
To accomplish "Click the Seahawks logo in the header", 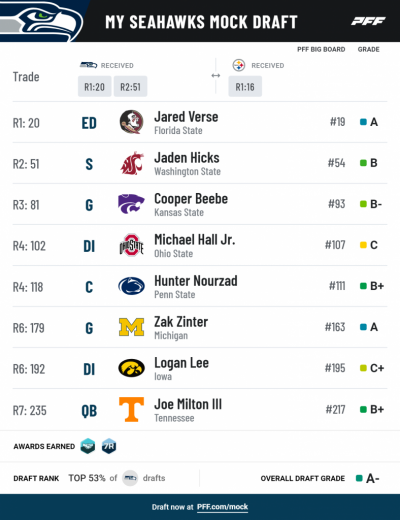I will [x=40, y=21].
